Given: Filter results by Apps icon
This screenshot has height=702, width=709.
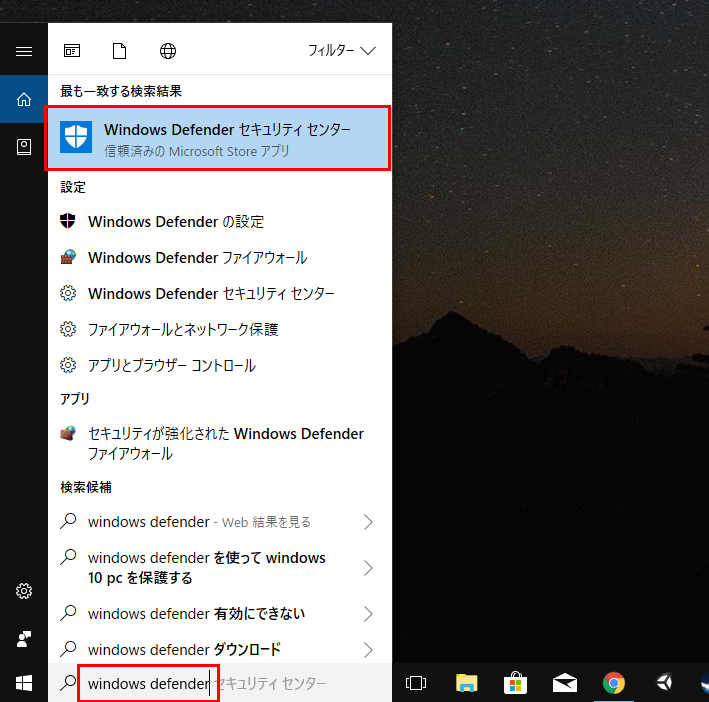Looking at the screenshot, I should pos(72,51).
